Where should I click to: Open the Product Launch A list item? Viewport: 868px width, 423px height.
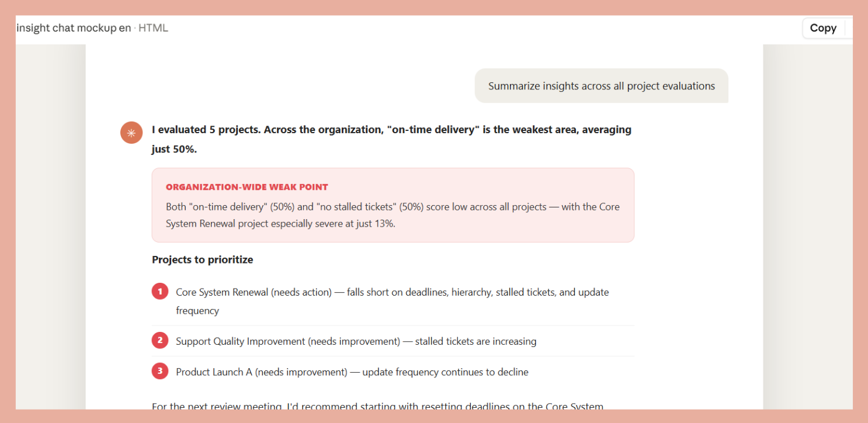pos(393,372)
